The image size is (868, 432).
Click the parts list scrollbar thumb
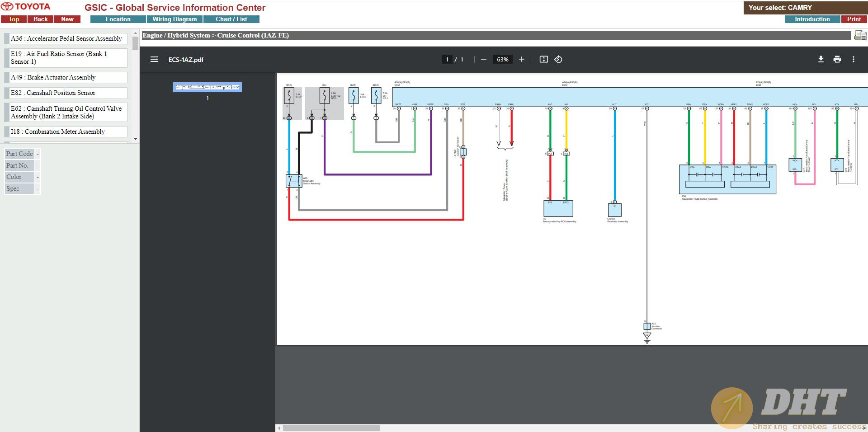(x=135, y=43)
